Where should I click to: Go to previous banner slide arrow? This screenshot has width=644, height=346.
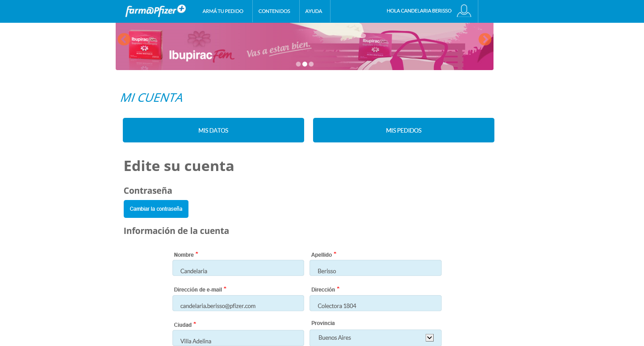[x=124, y=39]
